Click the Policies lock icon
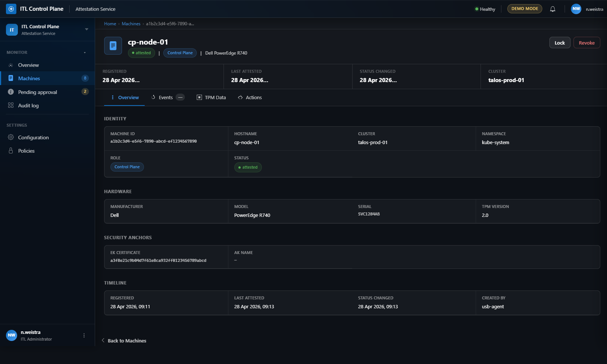 11,151
